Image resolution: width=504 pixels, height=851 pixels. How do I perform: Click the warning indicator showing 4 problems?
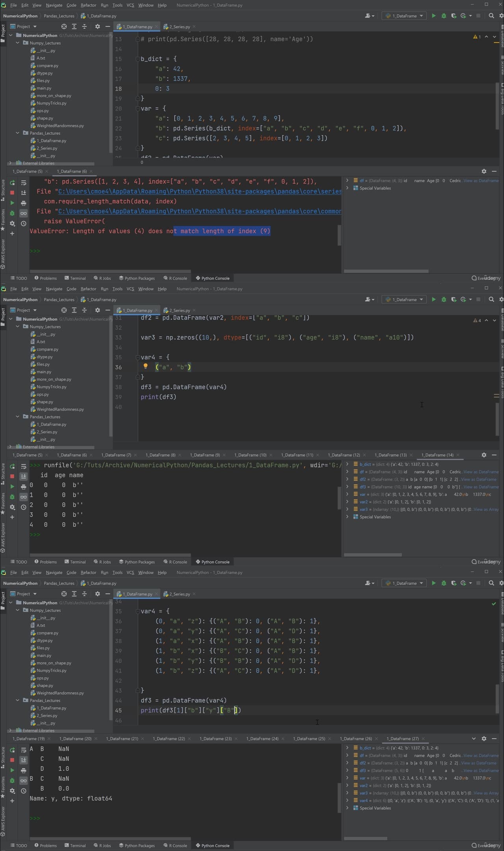pyautogui.click(x=477, y=320)
